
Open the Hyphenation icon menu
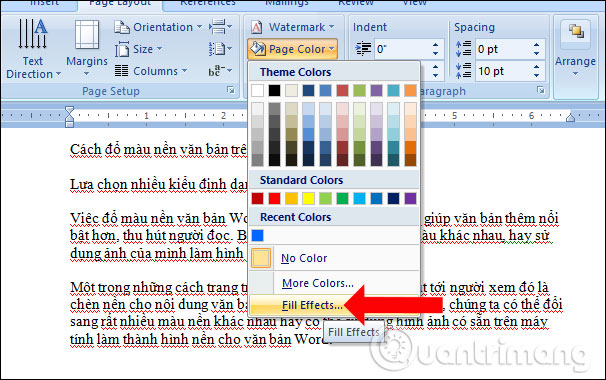[220, 71]
